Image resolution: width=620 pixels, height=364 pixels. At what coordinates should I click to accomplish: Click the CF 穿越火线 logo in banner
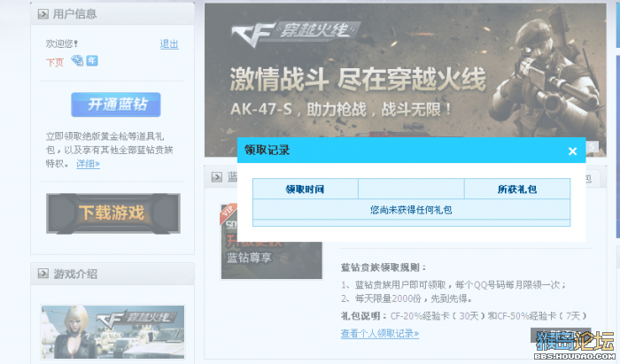[x=295, y=33]
